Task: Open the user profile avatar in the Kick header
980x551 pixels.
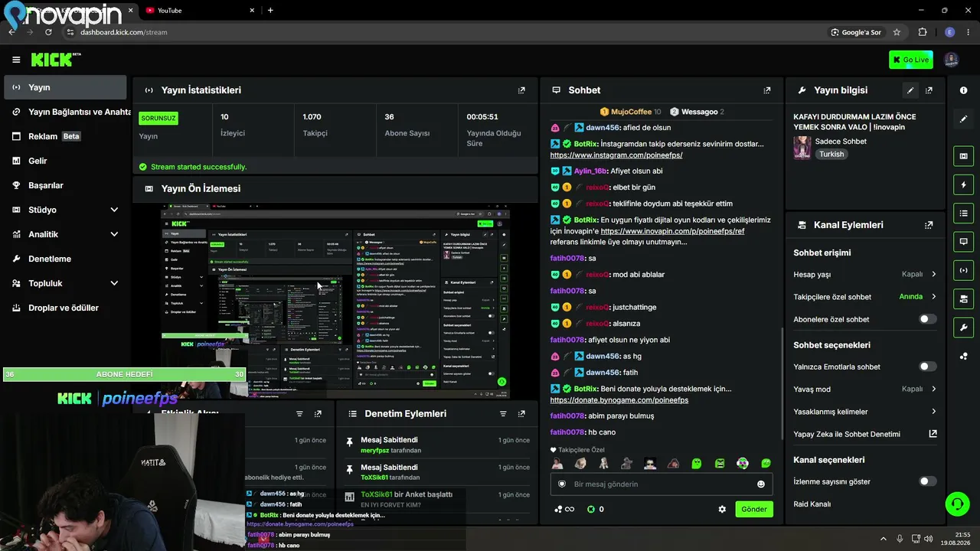Action: click(951, 60)
